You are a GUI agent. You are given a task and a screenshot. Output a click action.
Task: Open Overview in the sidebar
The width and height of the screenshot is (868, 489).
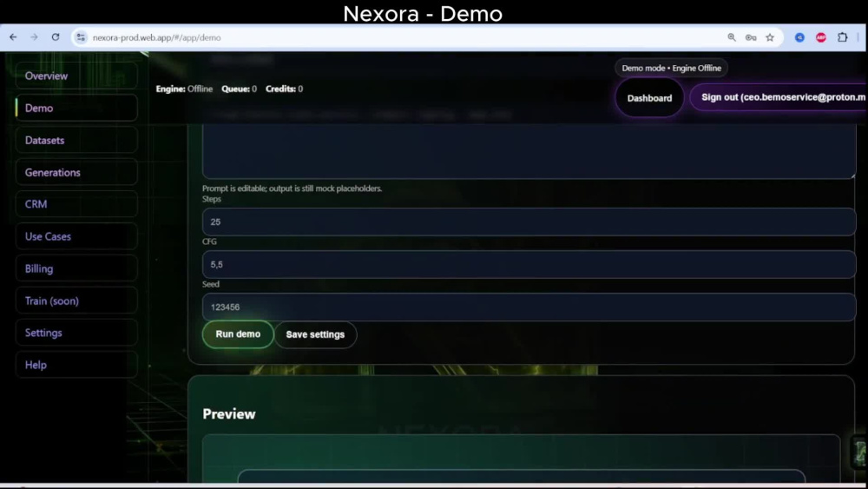(76, 76)
